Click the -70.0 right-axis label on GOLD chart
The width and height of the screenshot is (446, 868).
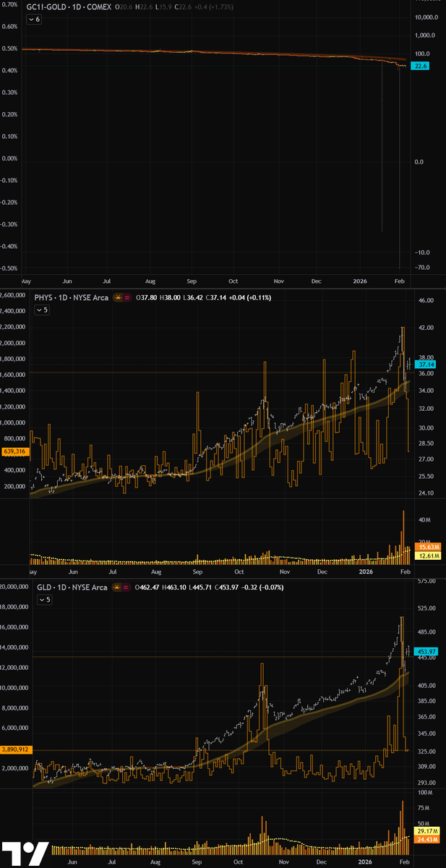point(424,268)
